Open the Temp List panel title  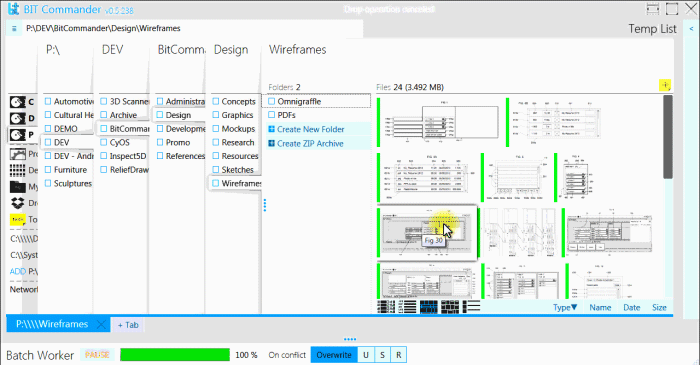coord(652,29)
